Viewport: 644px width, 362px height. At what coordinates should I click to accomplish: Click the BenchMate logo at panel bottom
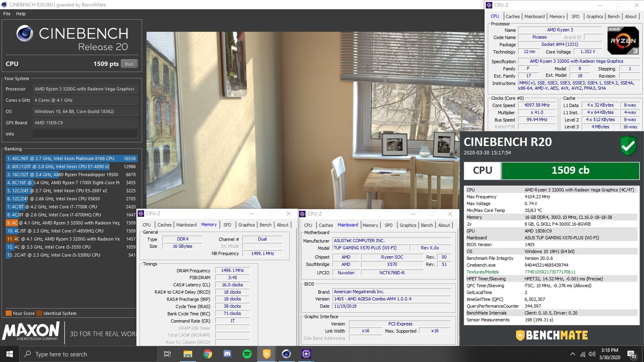point(552,335)
